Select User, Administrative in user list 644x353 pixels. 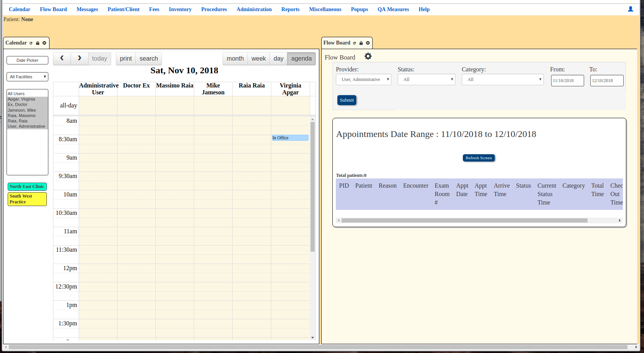[x=27, y=126]
